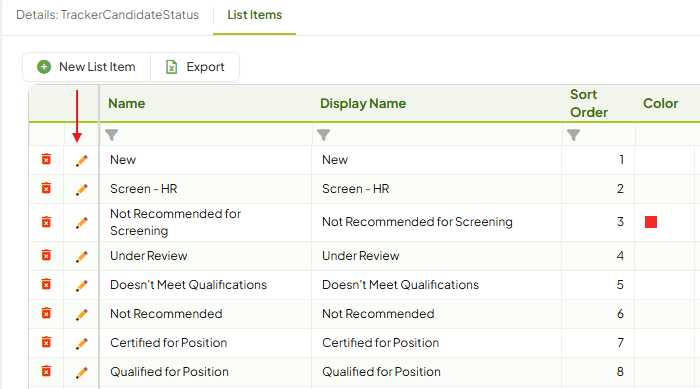This screenshot has width=700, height=389.
Task: Edit the Under Review list item
Action: pyautogui.click(x=81, y=257)
